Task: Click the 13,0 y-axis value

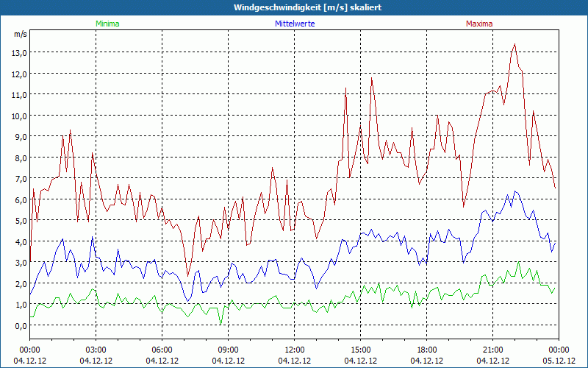Action: pyautogui.click(x=21, y=53)
